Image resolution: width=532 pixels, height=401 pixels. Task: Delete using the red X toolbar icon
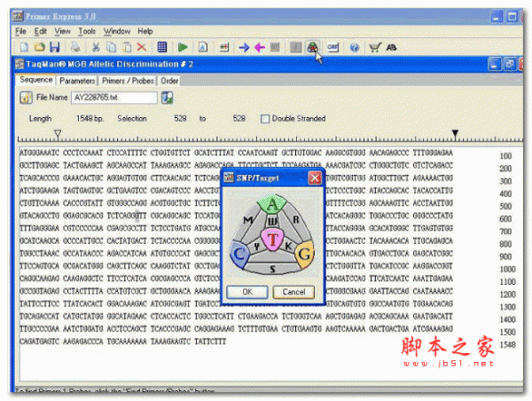click(142, 47)
